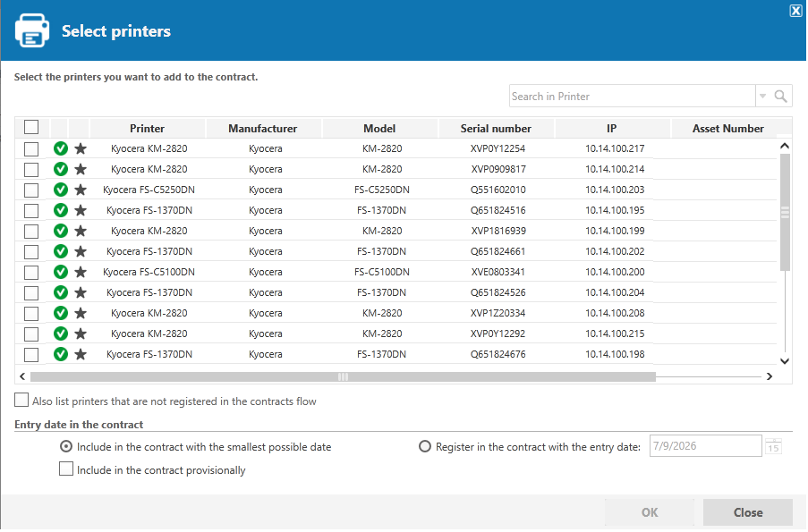The width and height of the screenshot is (808, 532).
Task: Click the search magnifier icon
Action: point(780,97)
